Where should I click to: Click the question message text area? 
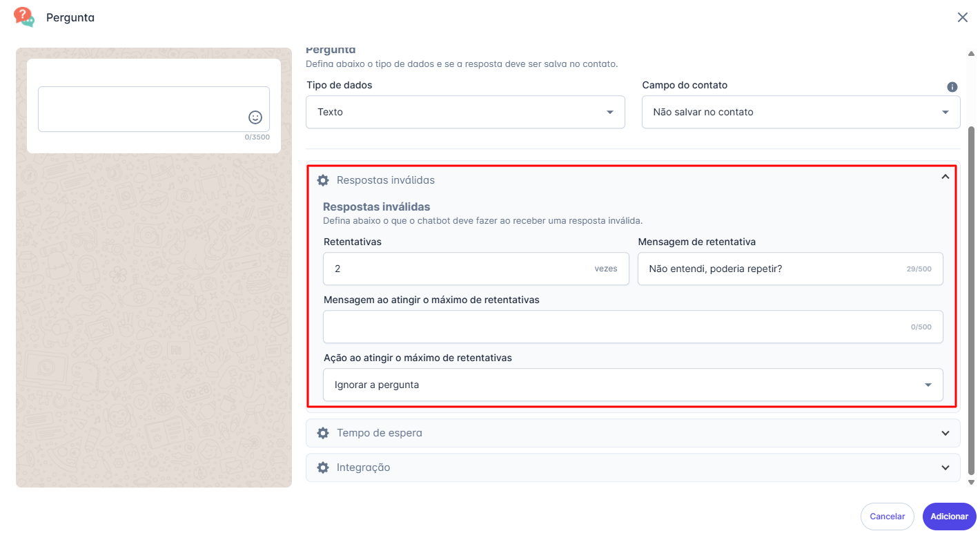pyautogui.click(x=141, y=108)
